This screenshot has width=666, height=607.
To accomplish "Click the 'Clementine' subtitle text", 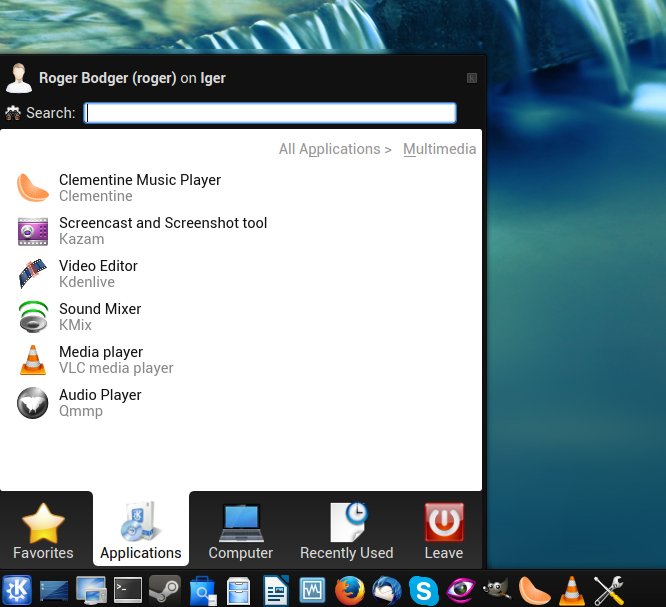I will tap(96, 196).
